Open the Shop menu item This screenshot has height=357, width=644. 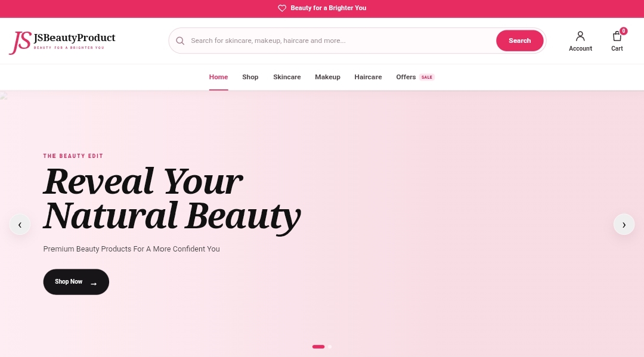[250, 77]
